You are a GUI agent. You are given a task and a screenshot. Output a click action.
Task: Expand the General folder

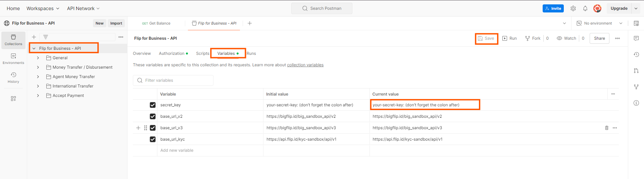click(38, 58)
